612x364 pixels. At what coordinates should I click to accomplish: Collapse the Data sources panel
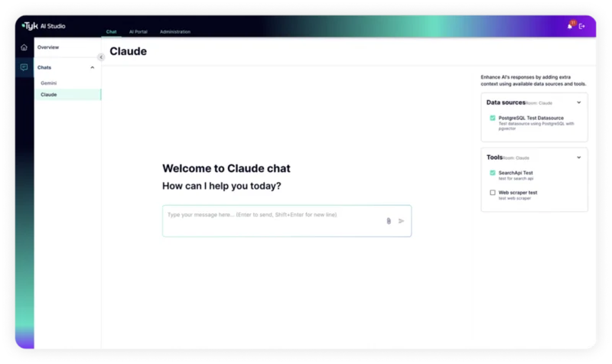tap(579, 102)
